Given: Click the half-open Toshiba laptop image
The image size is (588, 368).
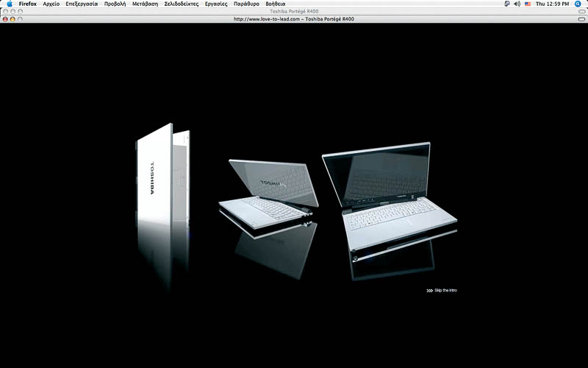Looking at the screenshot, I should click(x=268, y=194).
